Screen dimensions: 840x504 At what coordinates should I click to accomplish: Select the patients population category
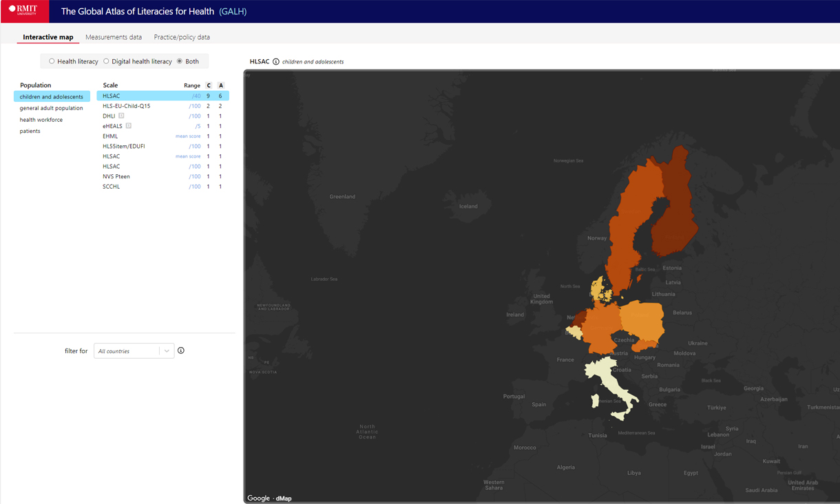click(x=28, y=131)
